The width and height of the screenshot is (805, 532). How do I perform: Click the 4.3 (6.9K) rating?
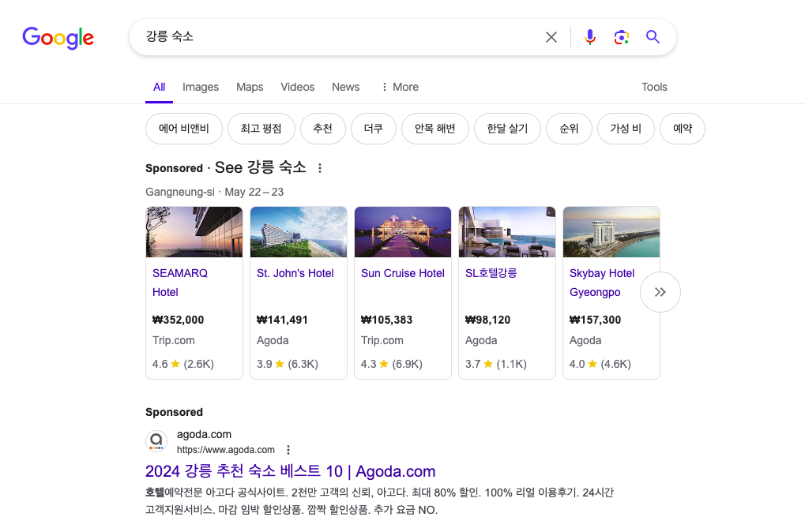tap(392, 364)
